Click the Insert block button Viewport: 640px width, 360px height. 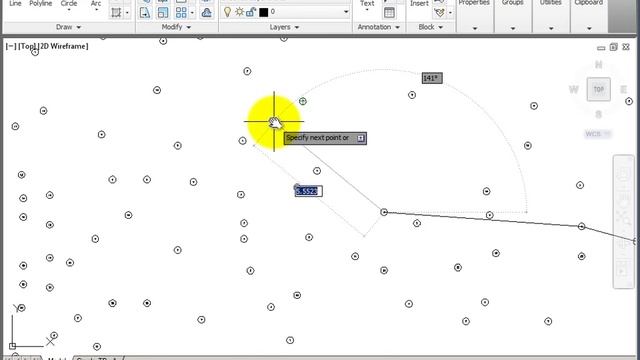(420, 4)
